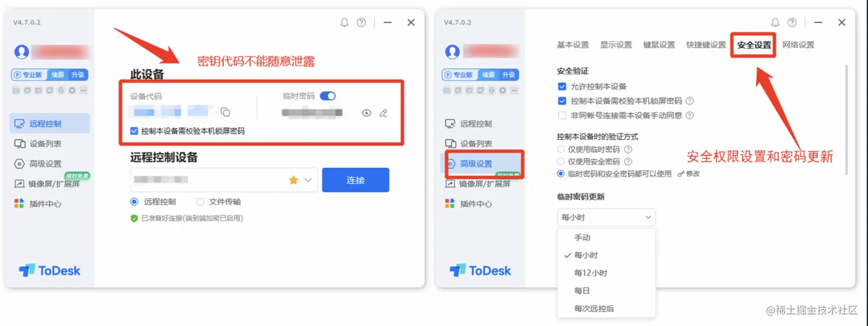The height and width of the screenshot is (326, 868).
Task: Expand the remote device history dropdown arrow
Action: [x=309, y=180]
